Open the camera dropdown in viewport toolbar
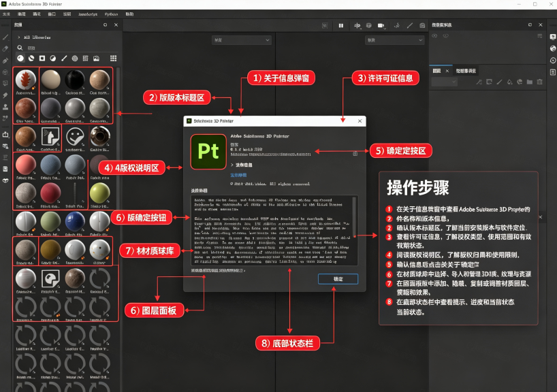The width and height of the screenshot is (557, 392). click(x=381, y=26)
